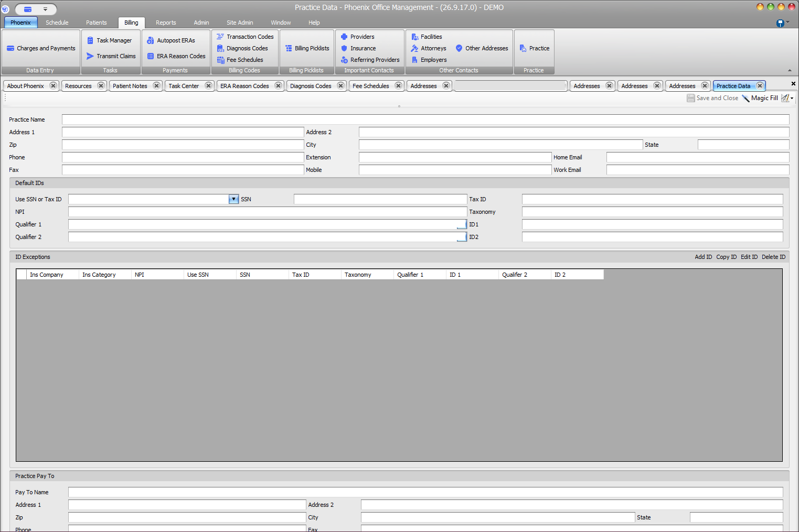The width and height of the screenshot is (799, 532).
Task: Open the Window menu
Action: point(281,23)
